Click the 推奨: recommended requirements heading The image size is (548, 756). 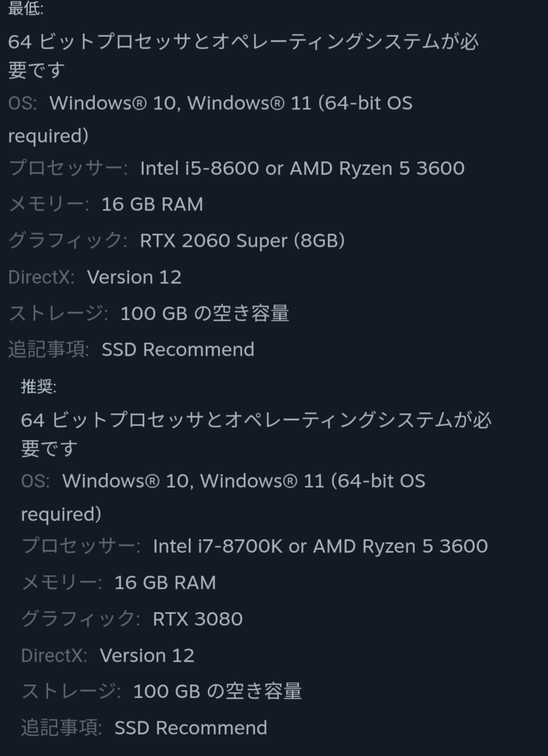pyautogui.click(x=39, y=387)
